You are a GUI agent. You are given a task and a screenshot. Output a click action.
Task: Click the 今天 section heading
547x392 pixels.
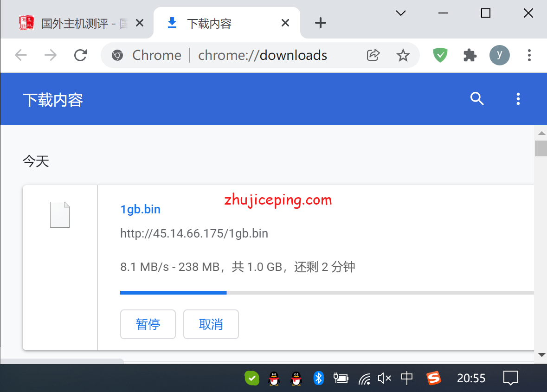[x=36, y=161]
